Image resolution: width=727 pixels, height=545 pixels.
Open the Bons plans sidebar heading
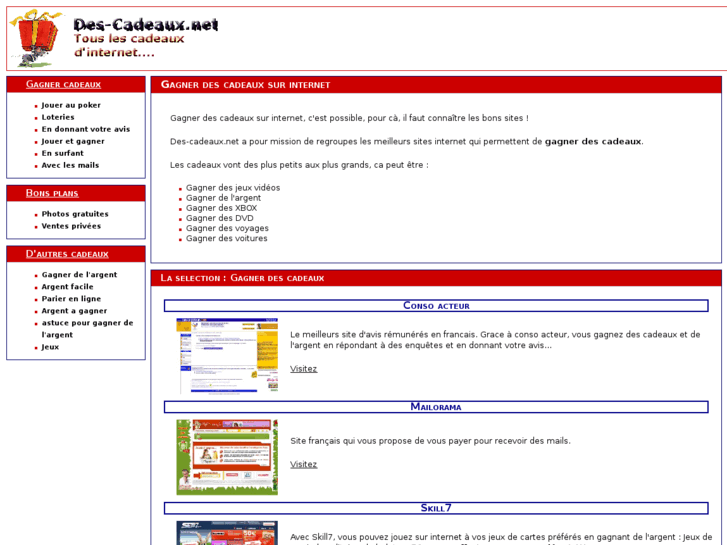pos(52,193)
